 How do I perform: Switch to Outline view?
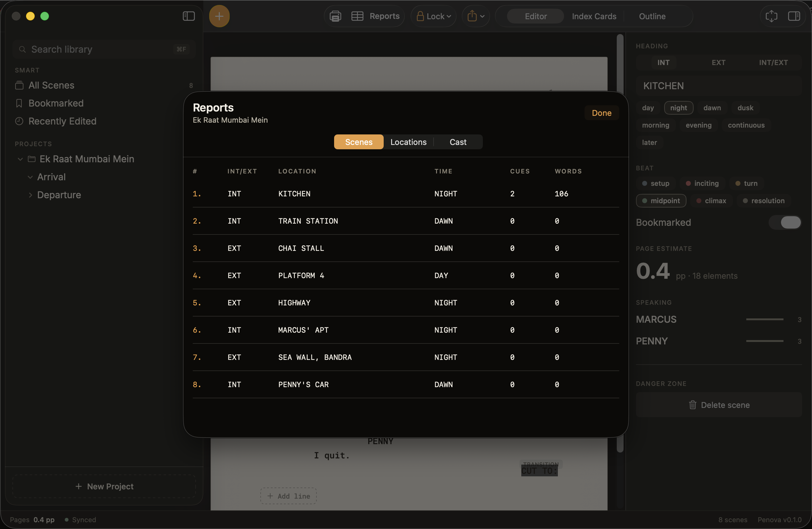(652, 16)
